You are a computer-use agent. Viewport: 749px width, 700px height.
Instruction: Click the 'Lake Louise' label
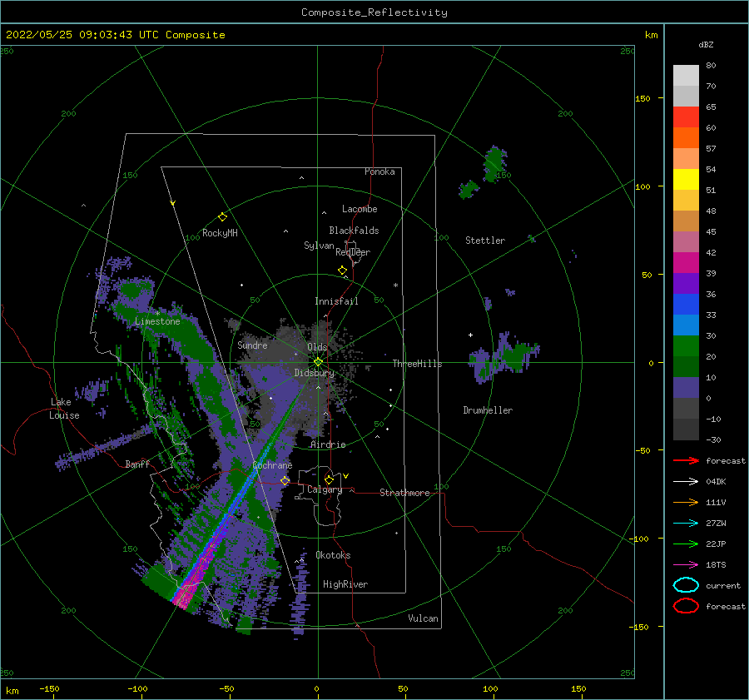[64, 409]
